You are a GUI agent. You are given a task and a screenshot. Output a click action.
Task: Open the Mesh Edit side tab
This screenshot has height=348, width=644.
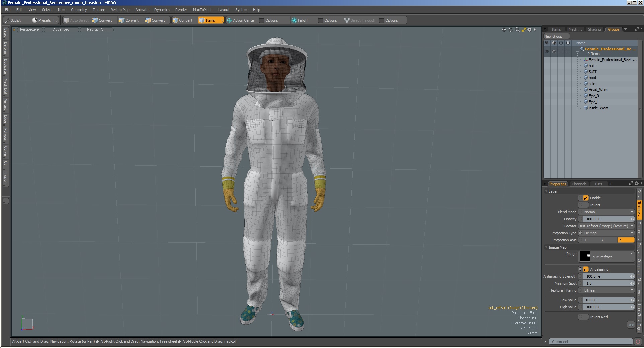click(x=5, y=87)
